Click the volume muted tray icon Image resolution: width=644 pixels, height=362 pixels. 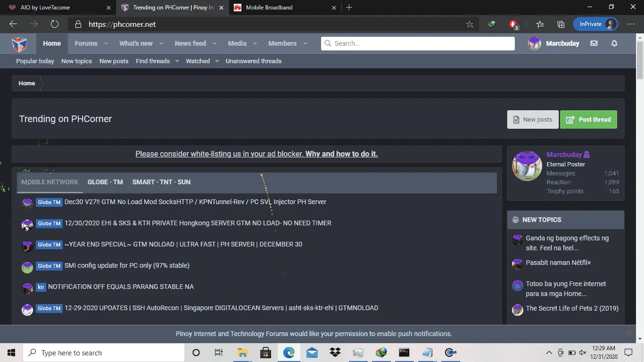[583, 353]
